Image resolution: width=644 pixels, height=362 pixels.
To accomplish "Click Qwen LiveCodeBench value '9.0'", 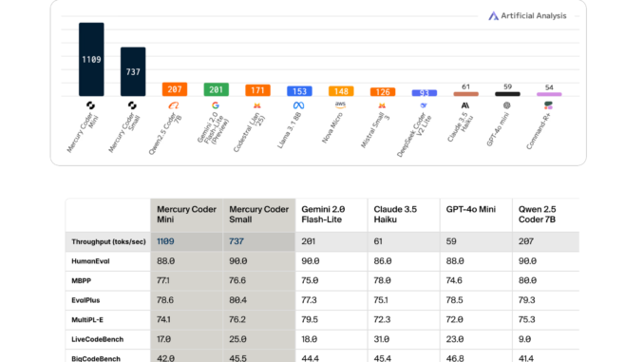I will click(x=524, y=339).
